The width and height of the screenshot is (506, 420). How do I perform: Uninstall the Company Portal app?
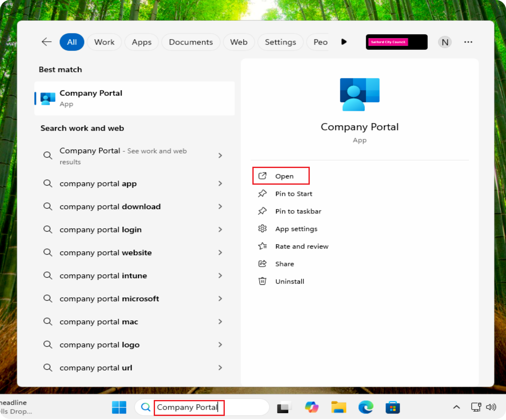pos(290,281)
